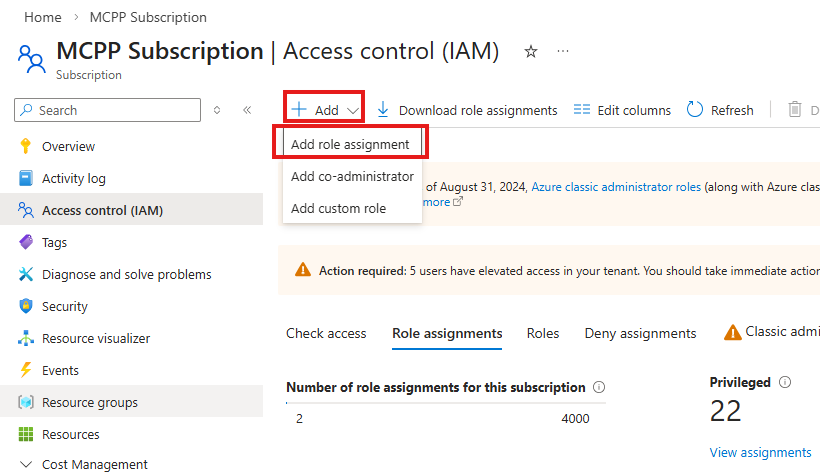This screenshot has height=472, width=820.
Task: Choose Add custom role from menu
Action: pos(338,208)
